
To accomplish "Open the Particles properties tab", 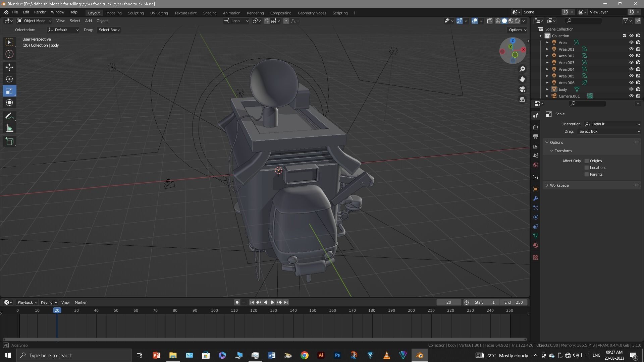I will coord(536,208).
